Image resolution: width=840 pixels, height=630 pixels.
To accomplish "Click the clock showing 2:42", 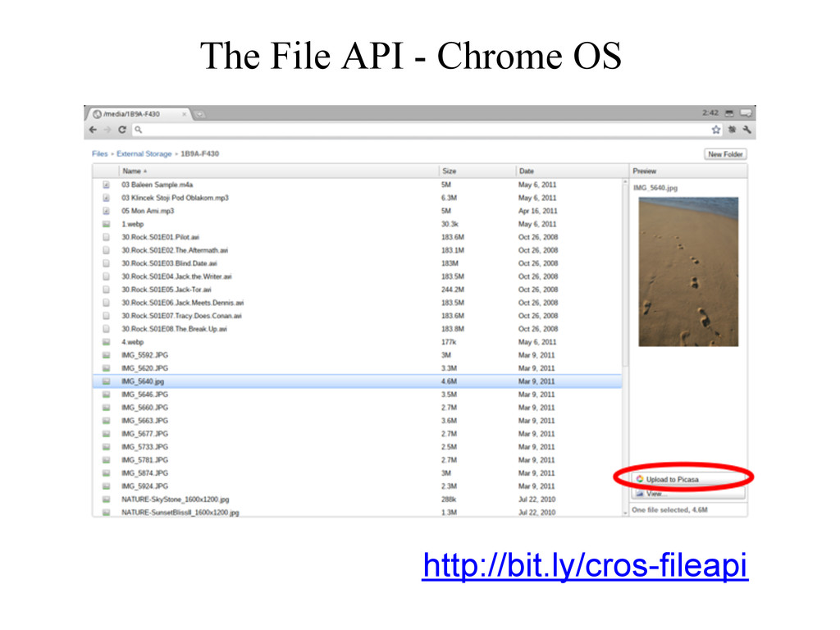I will (710, 113).
